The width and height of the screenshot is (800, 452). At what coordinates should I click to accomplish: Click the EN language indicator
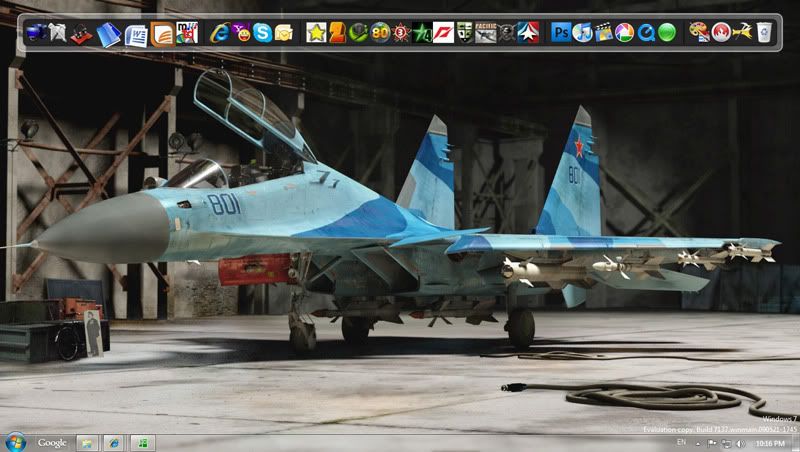[x=681, y=442]
